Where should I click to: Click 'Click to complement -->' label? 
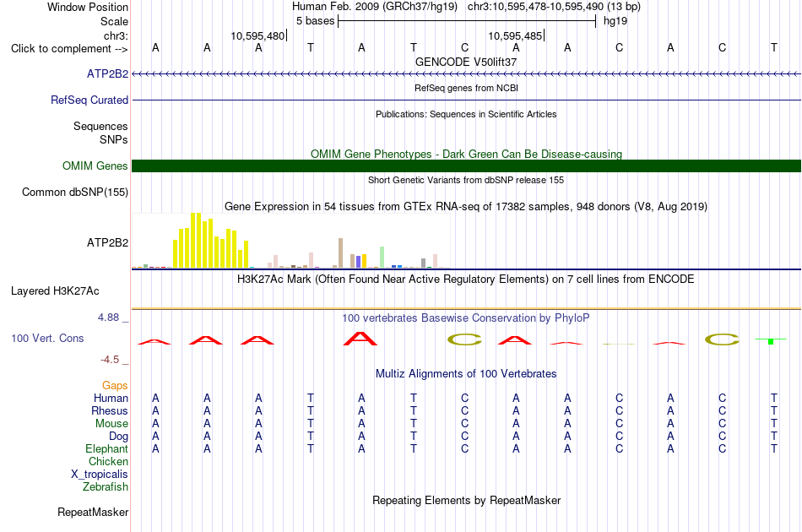pos(69,49)
